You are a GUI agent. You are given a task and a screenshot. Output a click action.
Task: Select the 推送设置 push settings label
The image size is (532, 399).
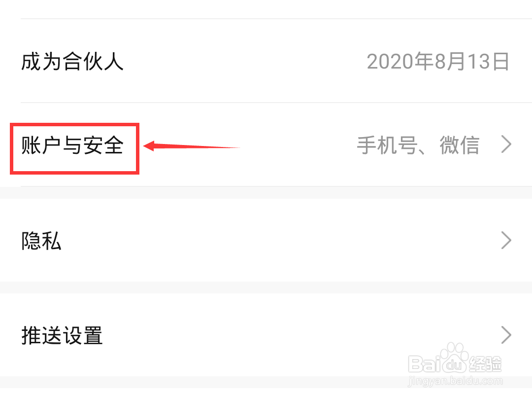click(x=62, y=335)
